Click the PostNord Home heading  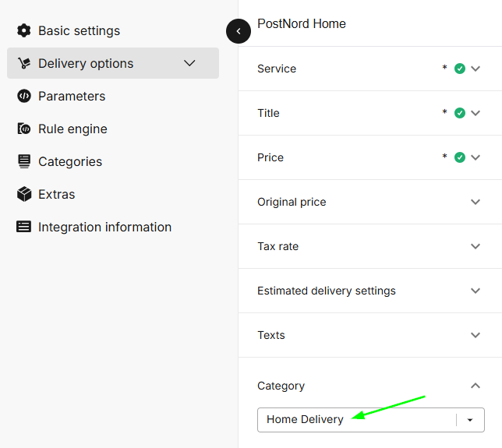[302, 23]
